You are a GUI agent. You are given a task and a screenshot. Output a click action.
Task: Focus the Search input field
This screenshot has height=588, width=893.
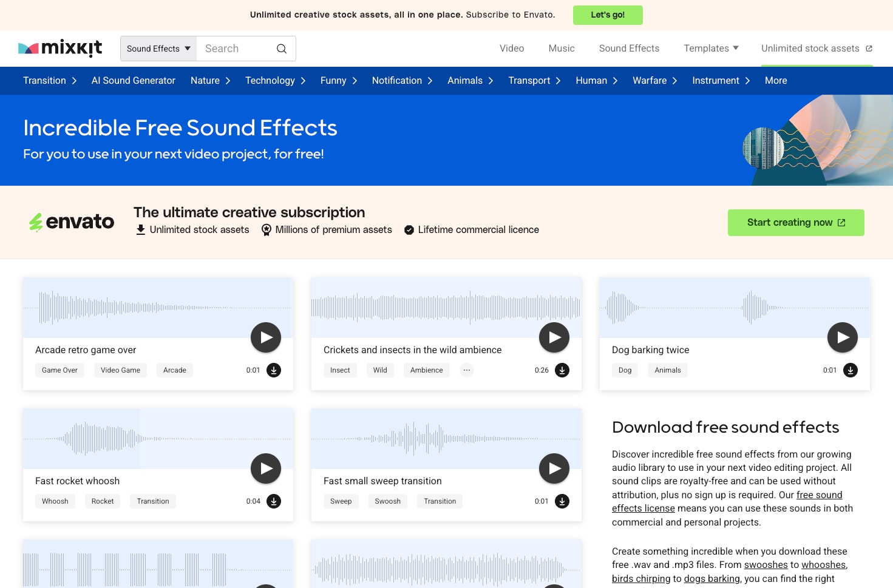pyautogui.click(x=236, y=49)
